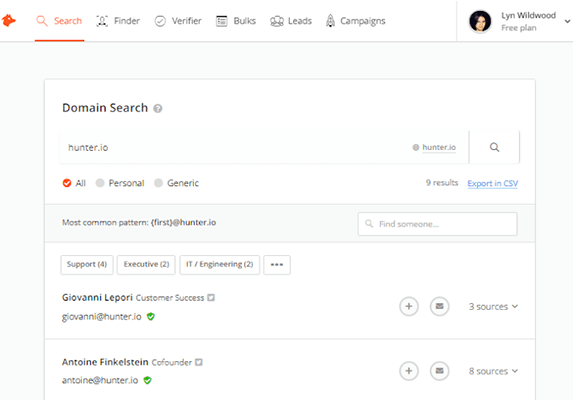Open the Leads tab
573x400 pixels.
coord(291,21)
